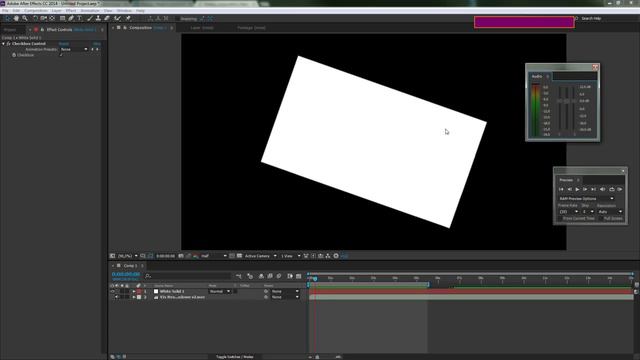Toggle the Checkbox effect value
Image resolution: width=640 pixels, height=360 pixels.
coord(61,55)
